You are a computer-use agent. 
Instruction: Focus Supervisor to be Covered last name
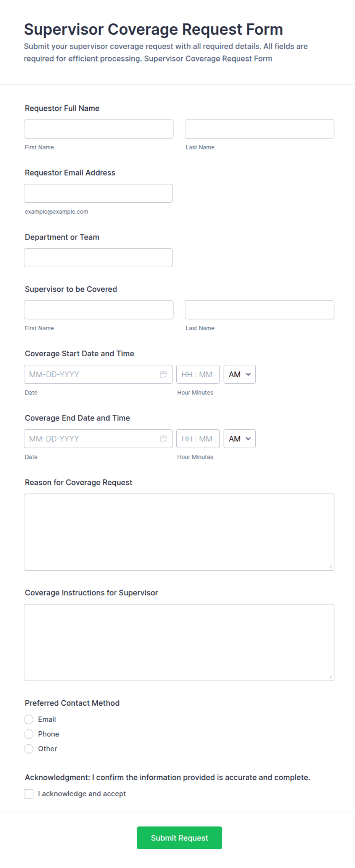point(260,310)
